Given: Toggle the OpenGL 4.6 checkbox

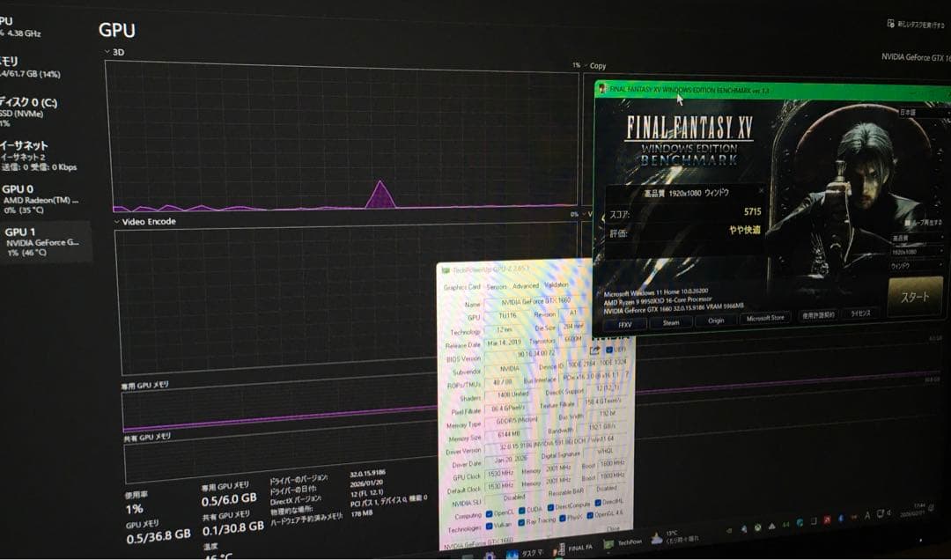Looking at the screenshot, I should (589, 516).
